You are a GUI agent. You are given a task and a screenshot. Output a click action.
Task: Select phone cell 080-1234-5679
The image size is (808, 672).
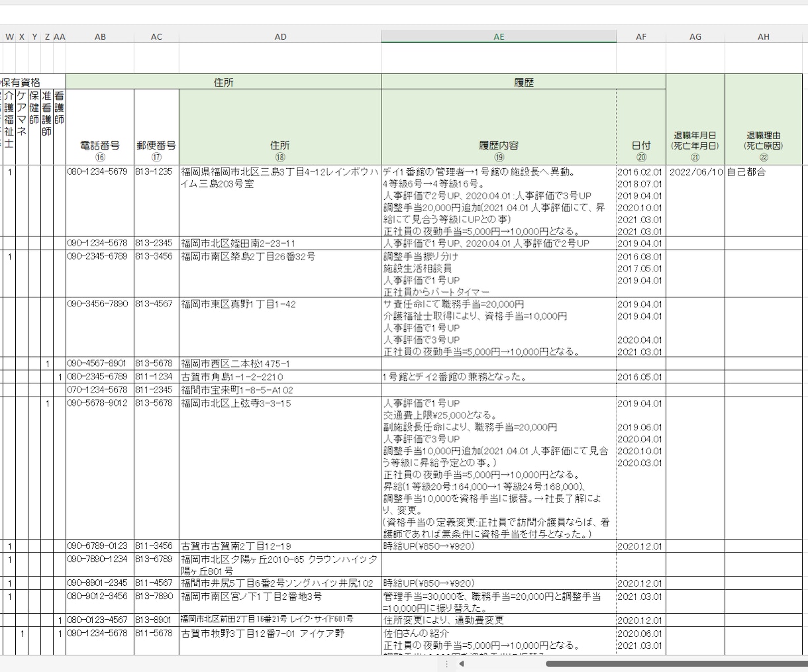pyautogui.click(x=100, y=201)
